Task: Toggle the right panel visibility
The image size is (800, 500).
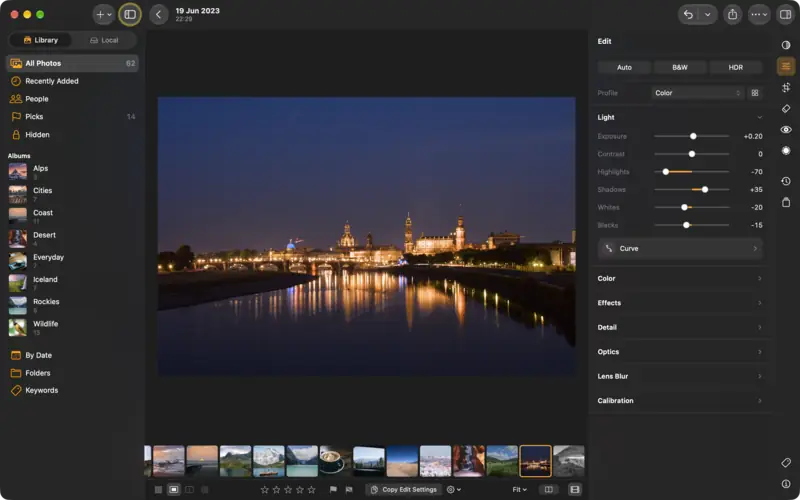Action: click(786, 15)
